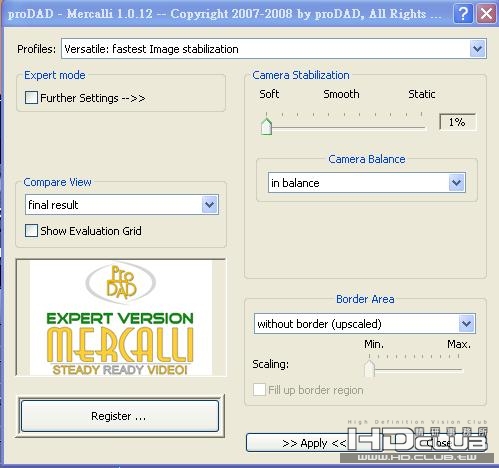
Task: Click the 'Soft' slider label
Action: coord(269,94)
